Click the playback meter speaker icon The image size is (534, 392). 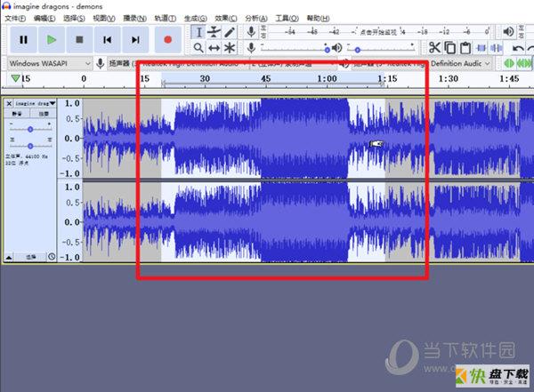[x=508, y=32]
